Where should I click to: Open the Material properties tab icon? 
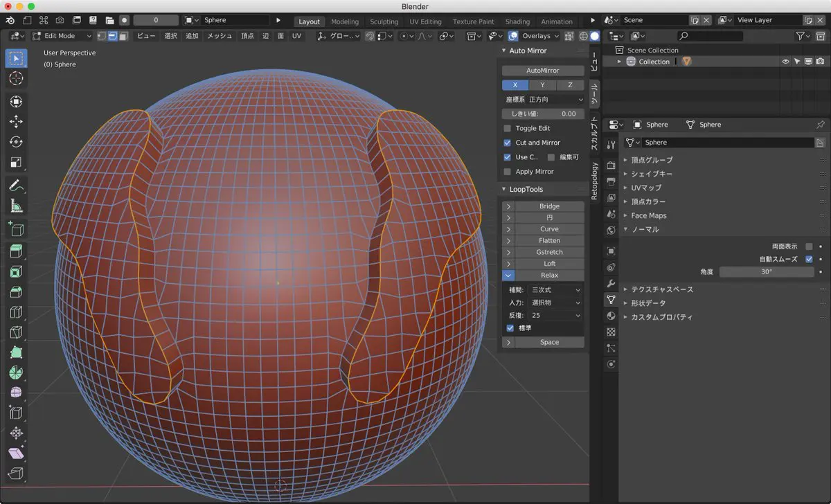click(611, 316)
